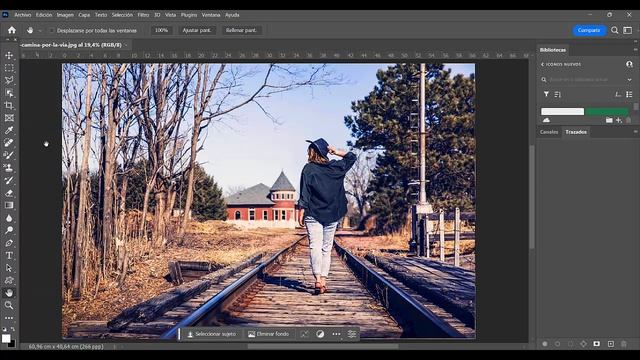Click the 'Ajustar pant.' button
The height and width of the screenshot is (360, 640).
[197, 30]
